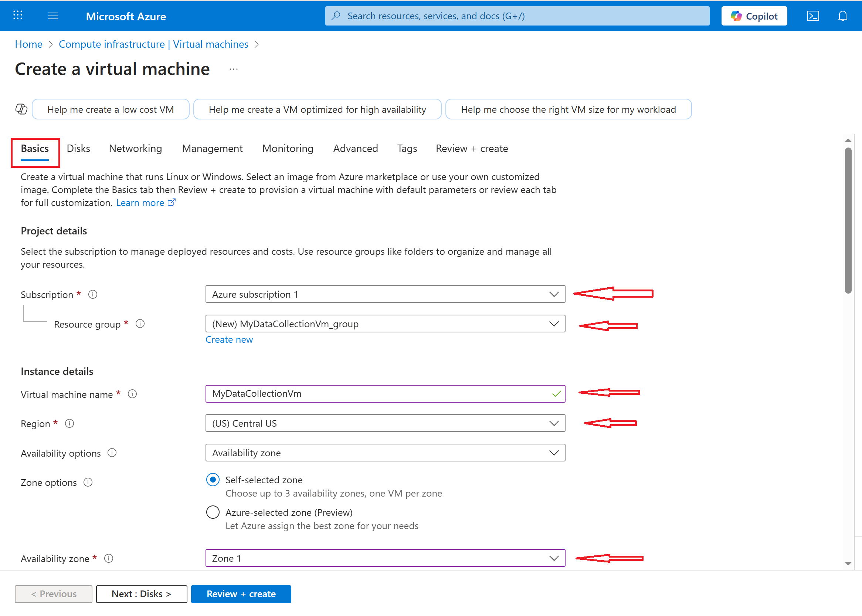Image resolution: width=862 pixels, height=616 pixels.
Task: Expand the Region dropdown
Action: click(385, 423)
